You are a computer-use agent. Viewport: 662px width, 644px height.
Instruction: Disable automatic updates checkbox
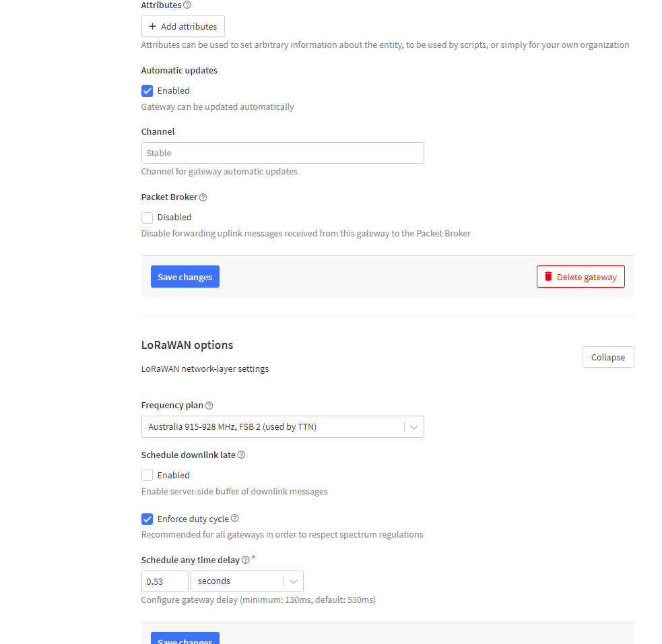click(147, 90)
